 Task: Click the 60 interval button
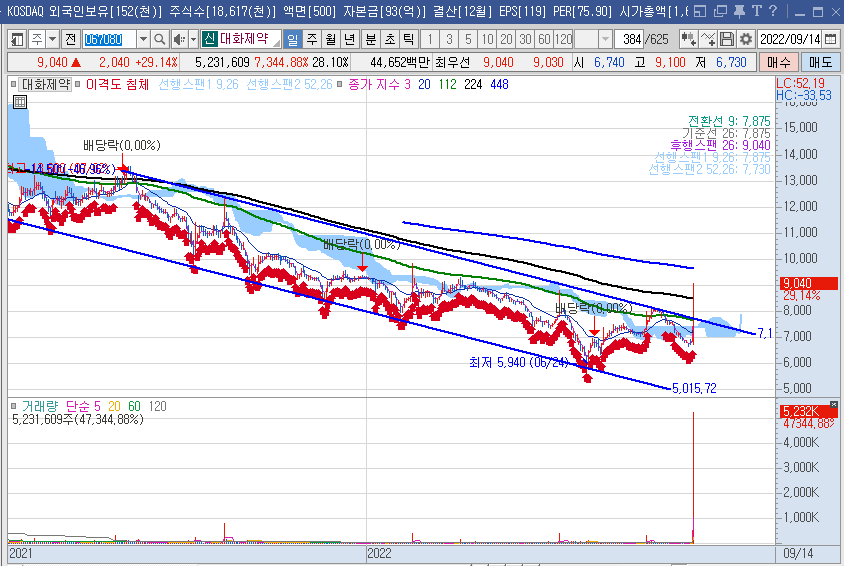click(x=544, y=39)
